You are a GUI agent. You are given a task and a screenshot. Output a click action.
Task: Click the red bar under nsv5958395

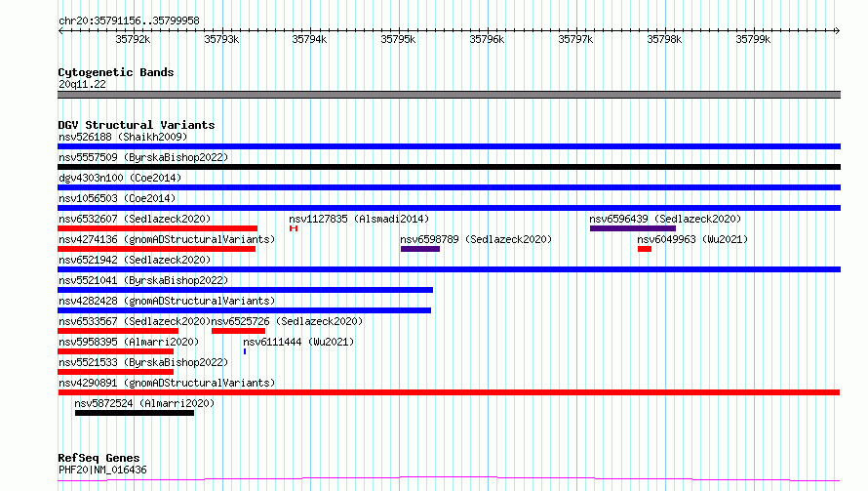pos(116,352)
